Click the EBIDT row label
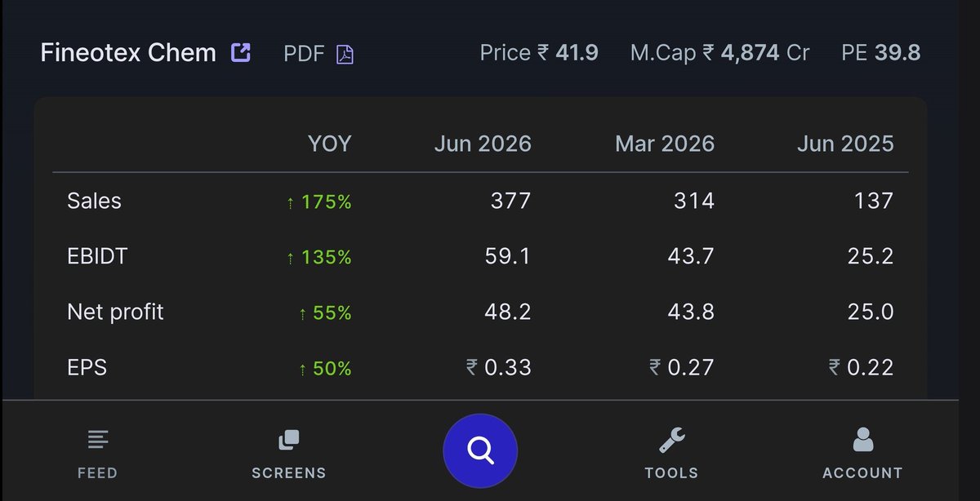 (97, 257)
